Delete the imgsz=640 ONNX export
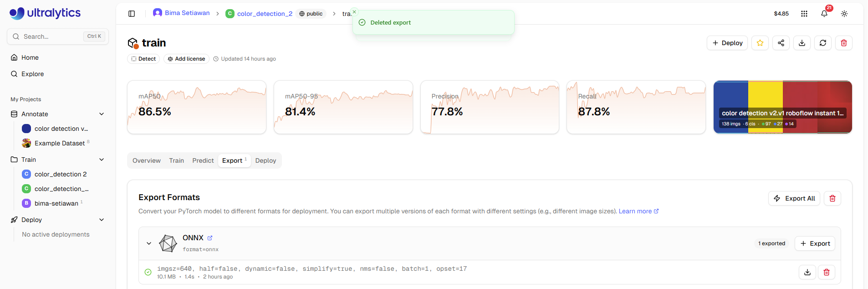Viewport: 868px width, 289px height. [827, 272]
